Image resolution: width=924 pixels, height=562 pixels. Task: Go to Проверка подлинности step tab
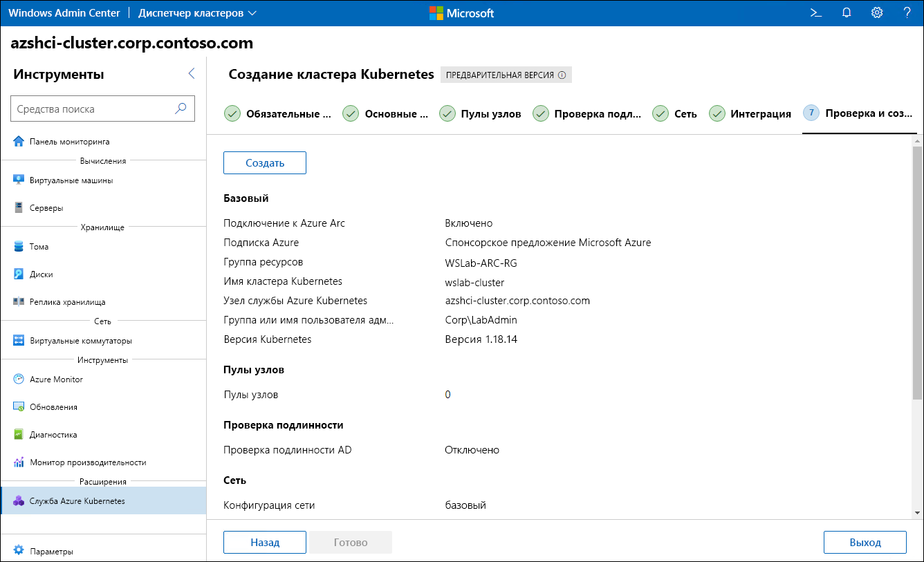coord(587,114)
